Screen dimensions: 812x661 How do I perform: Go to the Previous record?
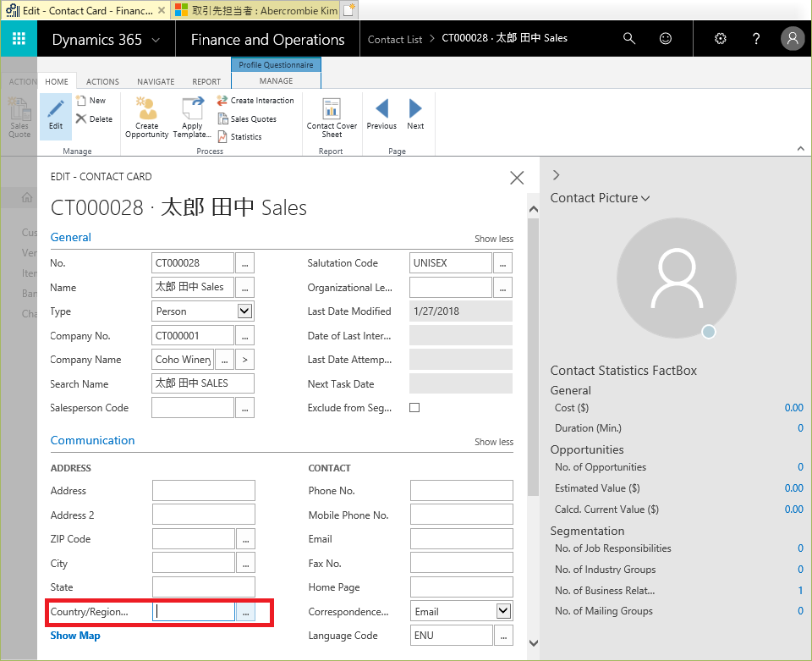(x=381, y=114)
